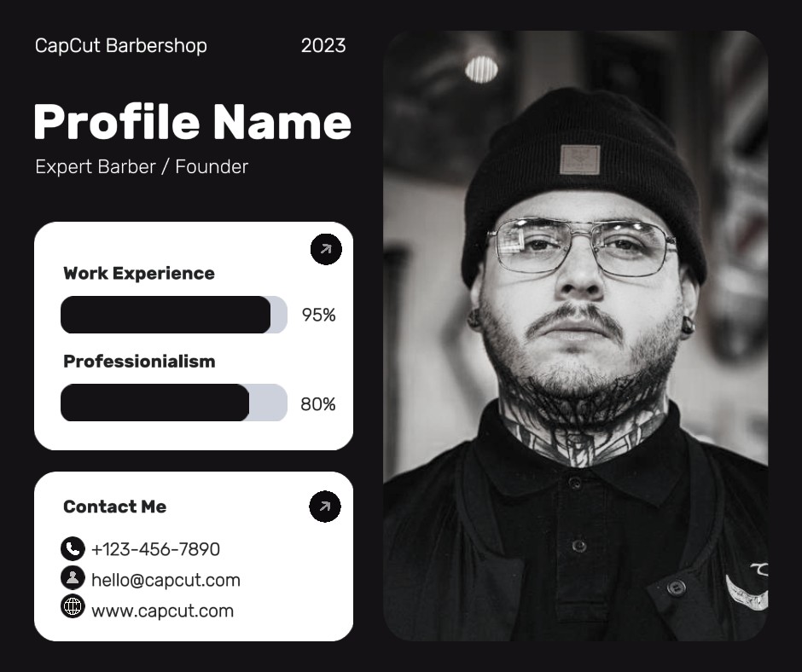Click the arrow icon in the skills card

[x=326, y=249]
